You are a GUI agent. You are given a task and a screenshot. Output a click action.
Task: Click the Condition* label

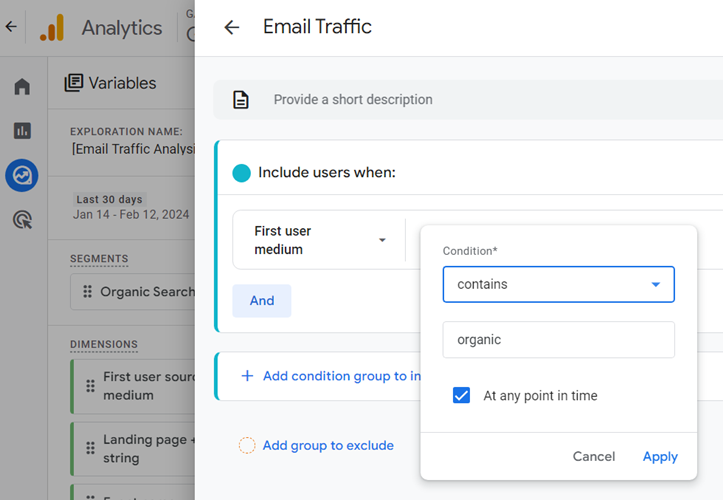[470, 251]
